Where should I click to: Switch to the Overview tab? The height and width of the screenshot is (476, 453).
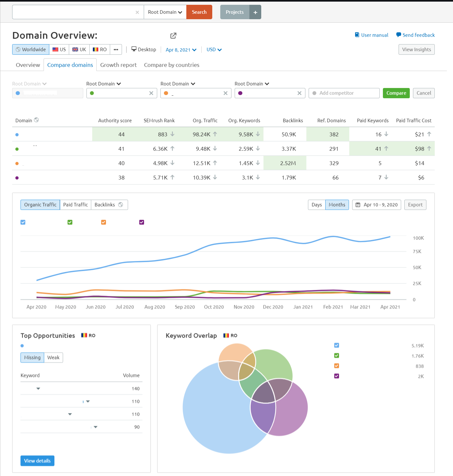[28, 65]
